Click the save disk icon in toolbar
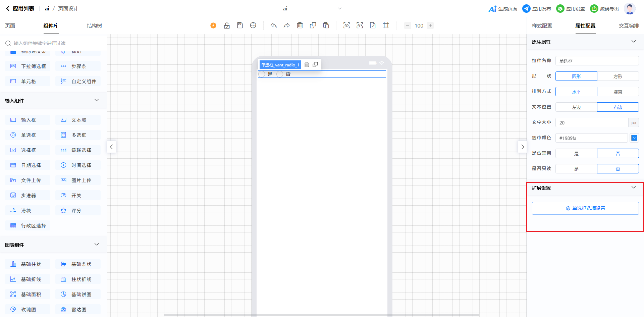Viewport: 644px width, 317px height. pyautogui.click(x=240, y=25)
